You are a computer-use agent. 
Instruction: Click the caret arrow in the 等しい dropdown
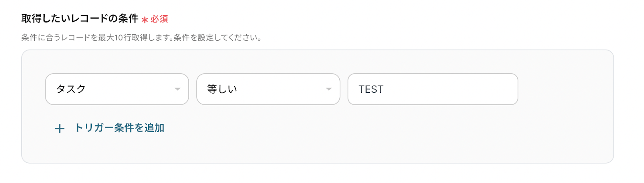click(x=329, y=89)
